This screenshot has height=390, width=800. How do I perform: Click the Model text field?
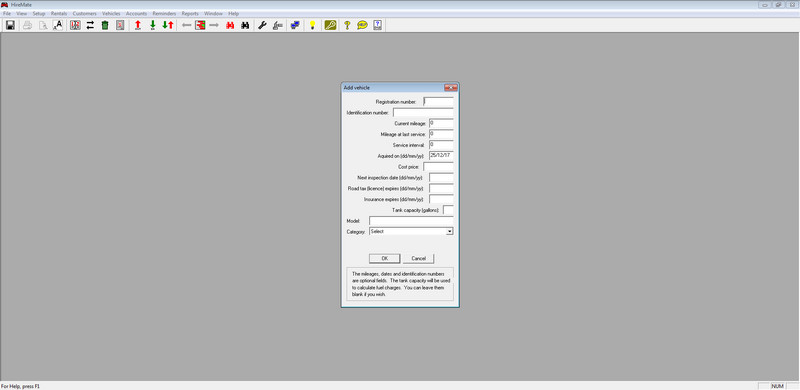point(411,221)
